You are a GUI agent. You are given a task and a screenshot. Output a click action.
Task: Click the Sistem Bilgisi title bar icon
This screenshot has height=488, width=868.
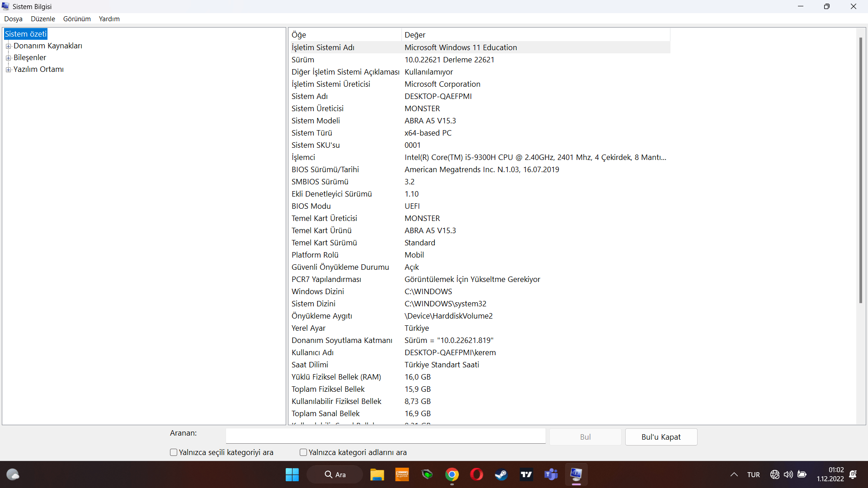(5, 6)
